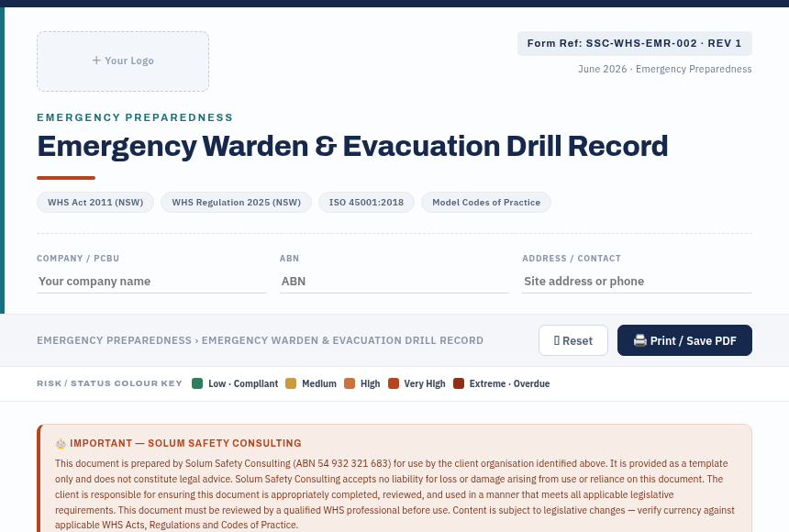Click the teal EMERGENCY PREPAREDNESS heading label

135,117
